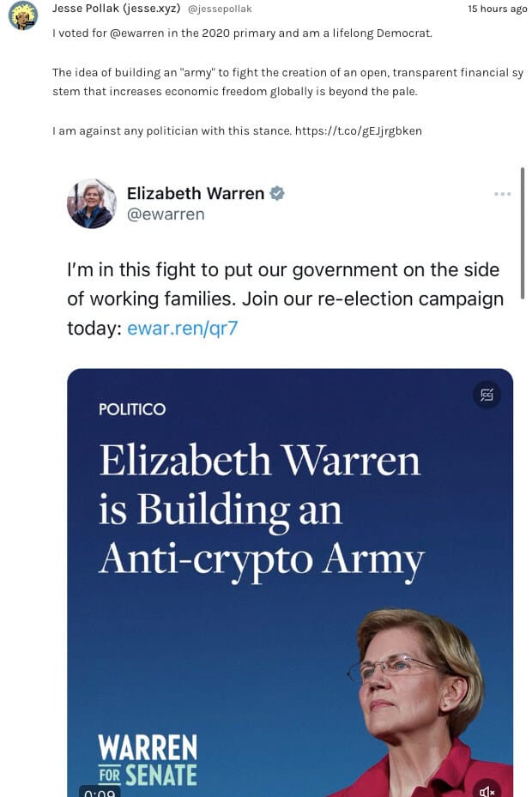Click the embedded tweet body text
Screen dimensions: 532x797
[285, 299]
